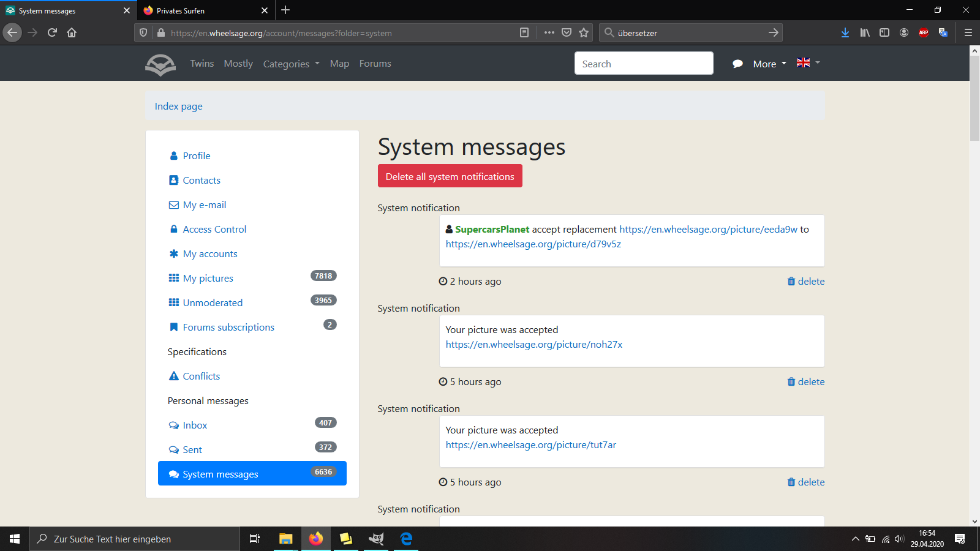
Task: Open the SupercarsPlanet user profile
Action: [492, 230]
